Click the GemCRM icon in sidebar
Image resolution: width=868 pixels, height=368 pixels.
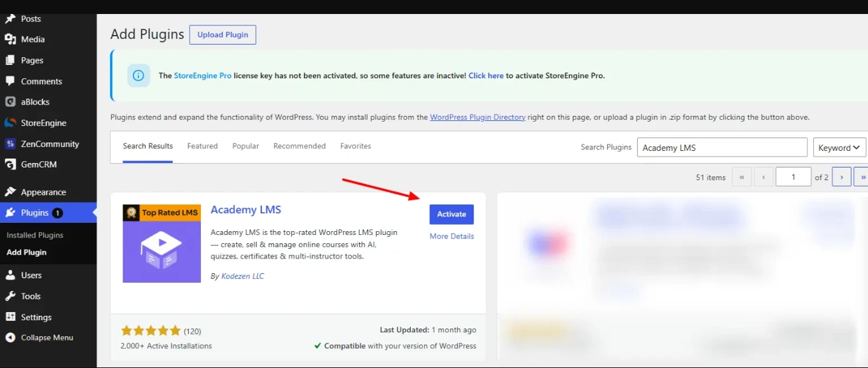[x=10, y=164]
